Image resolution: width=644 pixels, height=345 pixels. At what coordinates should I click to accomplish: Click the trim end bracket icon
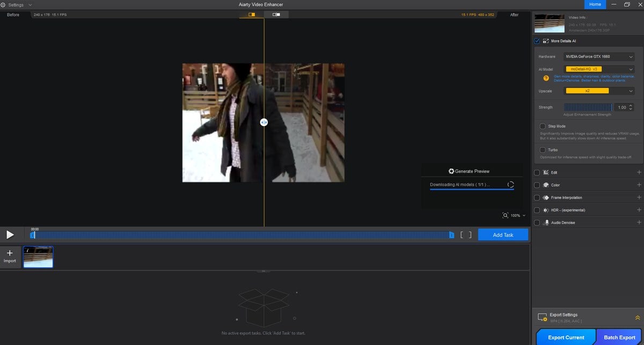(x=470, y=234)
